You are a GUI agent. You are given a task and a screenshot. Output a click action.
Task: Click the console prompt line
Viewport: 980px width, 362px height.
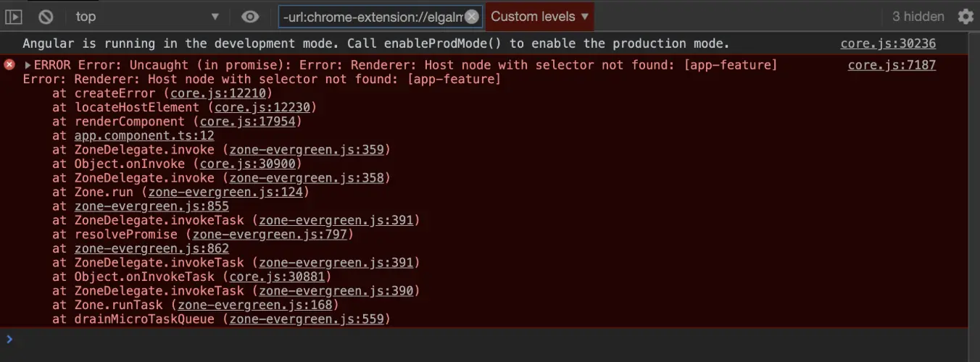[x=490, y=339]
